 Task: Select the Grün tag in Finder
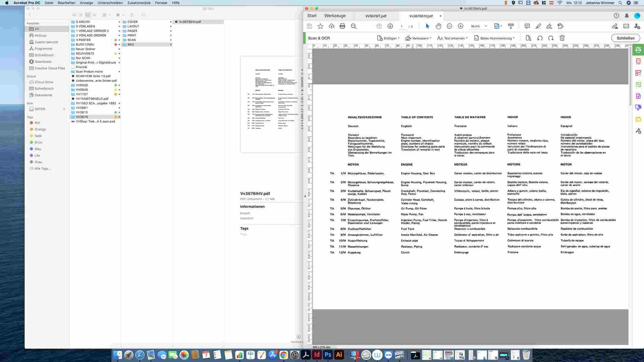pyautogui.click(x=38, y=143)
